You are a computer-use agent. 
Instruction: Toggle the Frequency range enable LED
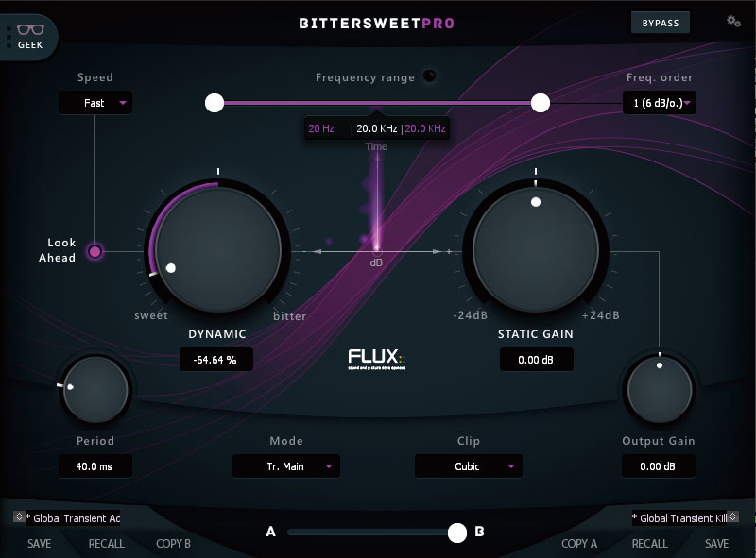(x=429, y=76)
